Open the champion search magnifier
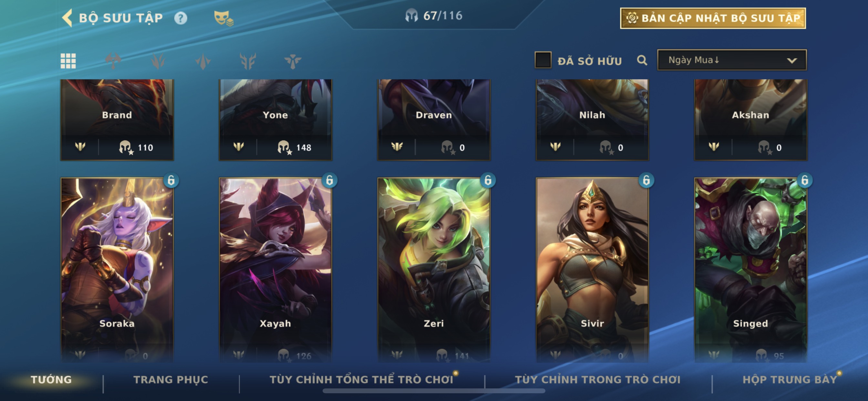Image resolution: width=868 pixels, height=401 pixels. tap(642, 61)
